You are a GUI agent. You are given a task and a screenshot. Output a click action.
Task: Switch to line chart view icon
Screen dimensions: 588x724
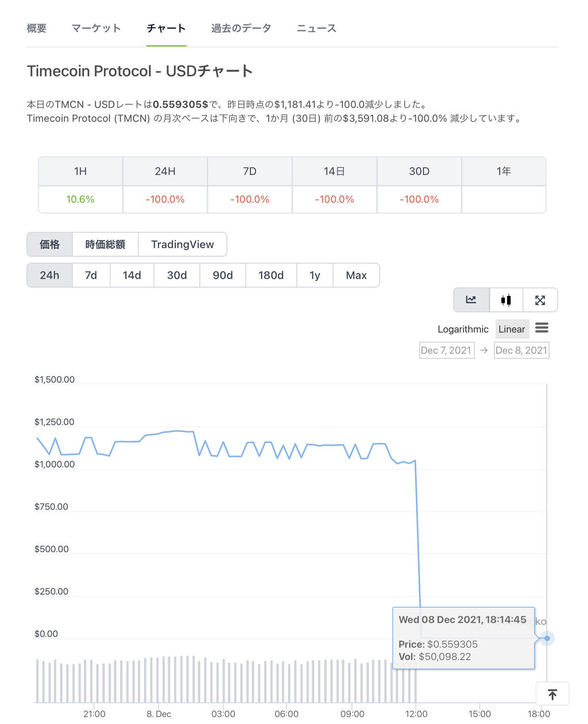click(x=471, y=300)
